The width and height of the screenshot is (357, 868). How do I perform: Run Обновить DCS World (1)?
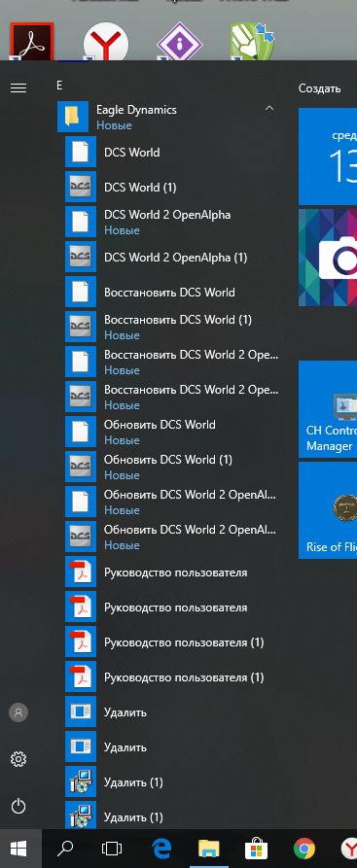pos(172,467)
